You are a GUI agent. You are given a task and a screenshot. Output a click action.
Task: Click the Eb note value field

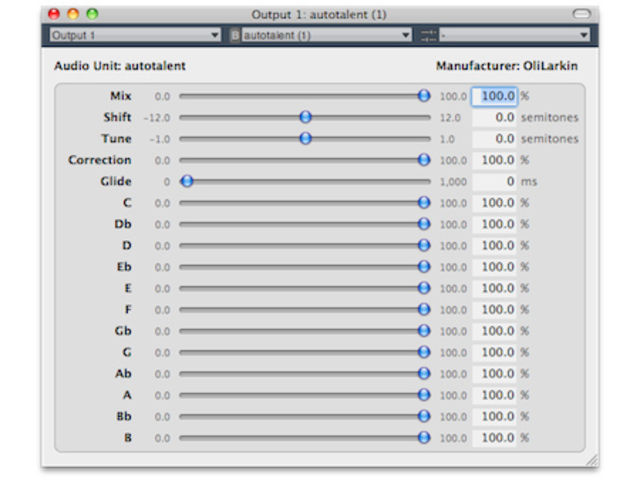coord(494,267)
